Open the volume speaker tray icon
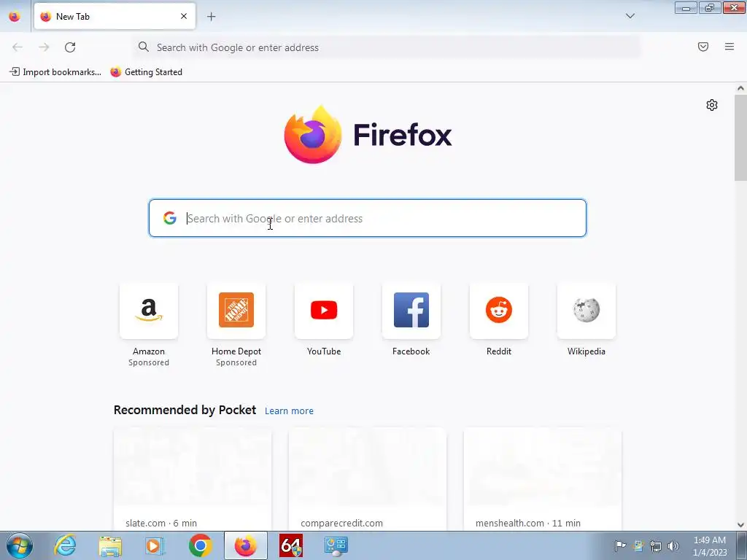This screenshot has height=560, width=747. point(673,545)
